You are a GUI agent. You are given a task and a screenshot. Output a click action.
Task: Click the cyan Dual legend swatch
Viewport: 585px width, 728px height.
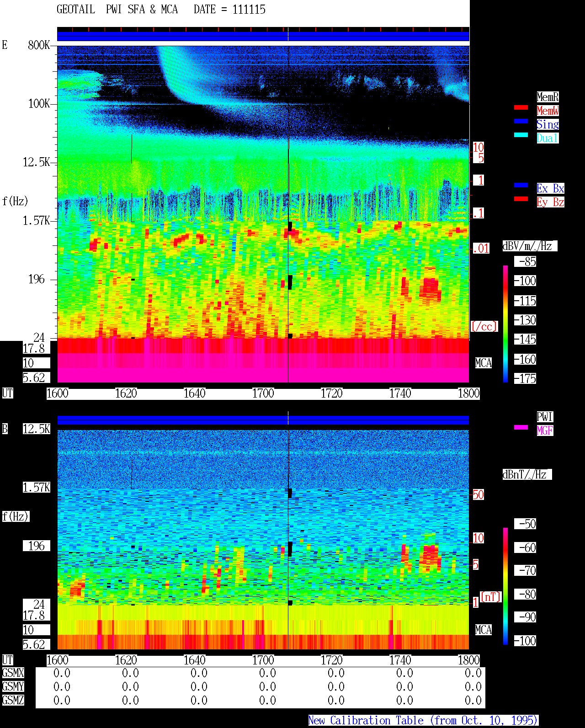pos(521,135)
